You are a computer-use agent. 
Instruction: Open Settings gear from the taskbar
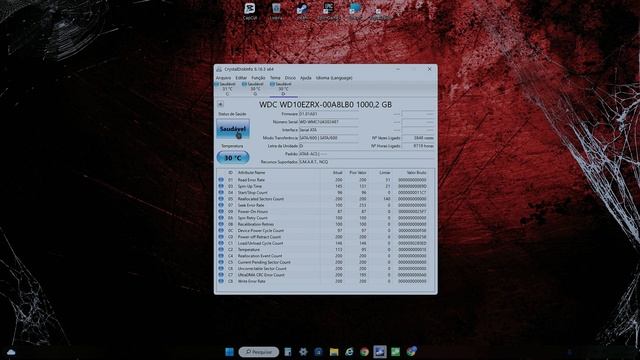coord(303,352)
